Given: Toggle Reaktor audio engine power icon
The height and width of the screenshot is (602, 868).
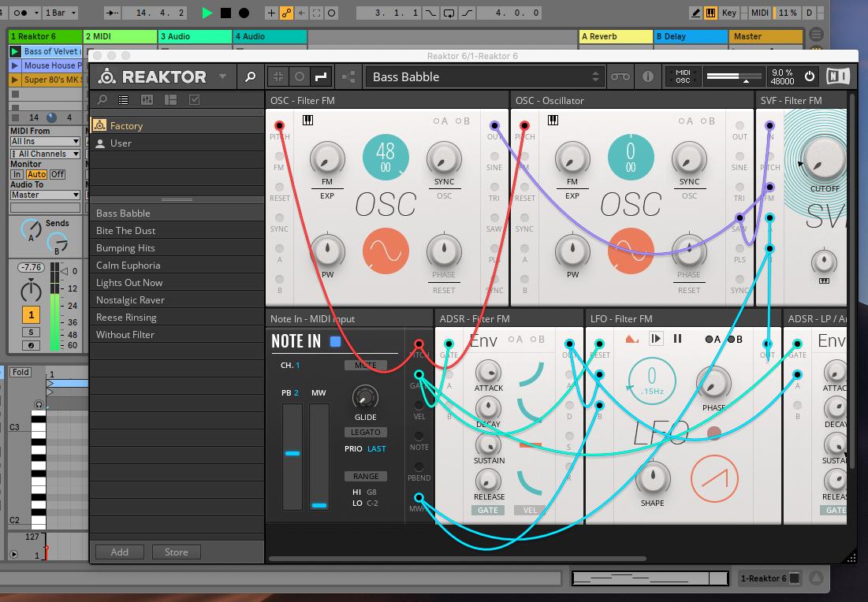Looking at the screenshot, I should [810, 76].
